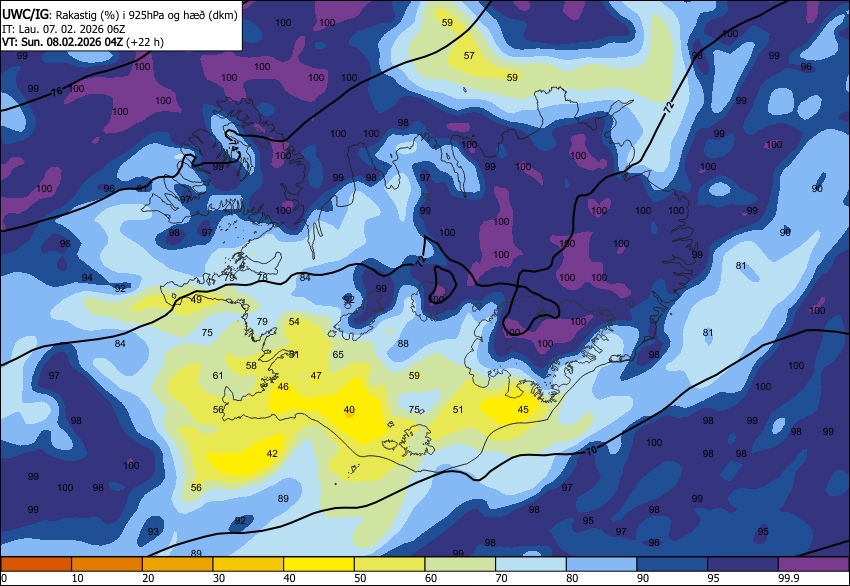Screen dimensions: 850x586
Task: Click the '(+22 h)' forecast offset text
Action: pos(145,42)
